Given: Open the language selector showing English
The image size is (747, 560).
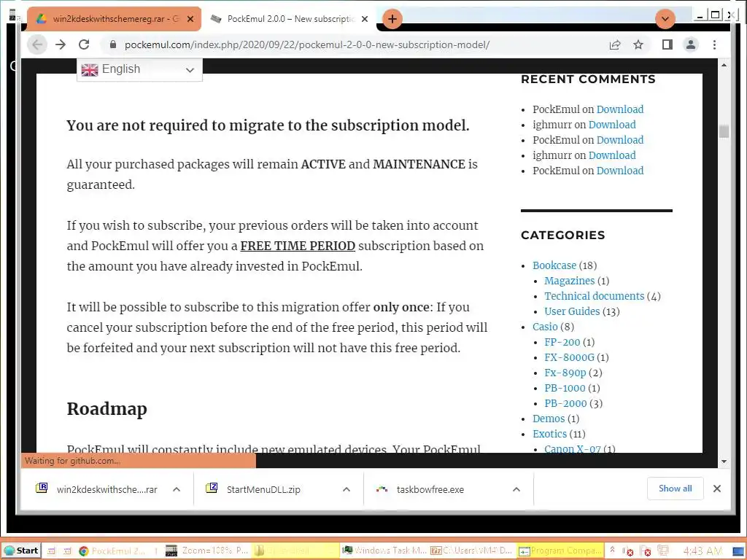Looking at the screenshot, I should (139, 69).
